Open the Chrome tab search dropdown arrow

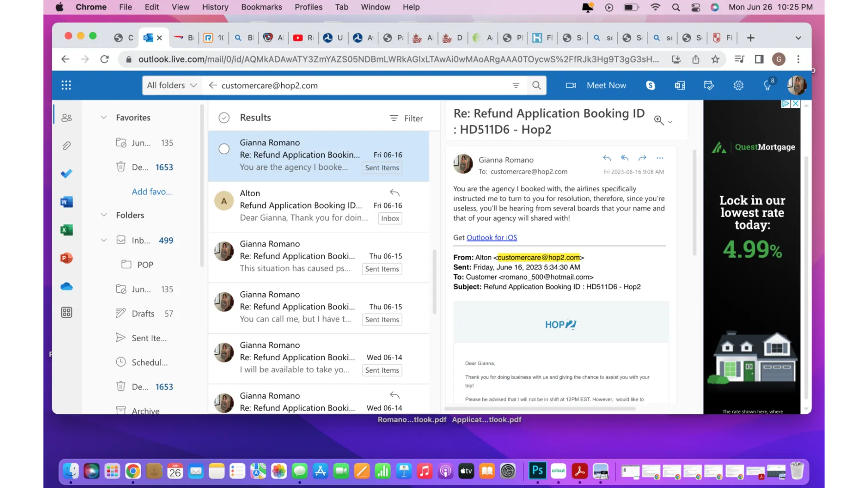tap(798, 38)
